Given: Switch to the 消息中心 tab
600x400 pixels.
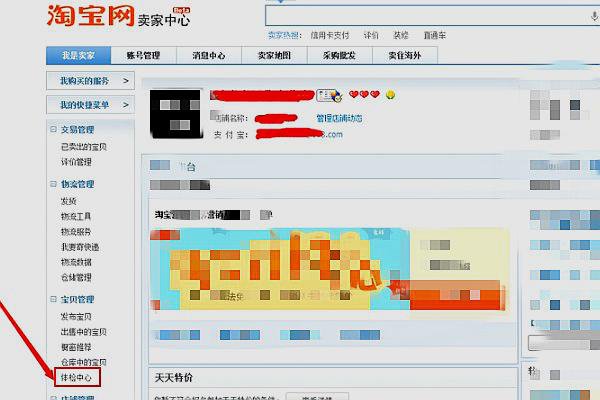Looking at the screenshot, I should [209, 56].
